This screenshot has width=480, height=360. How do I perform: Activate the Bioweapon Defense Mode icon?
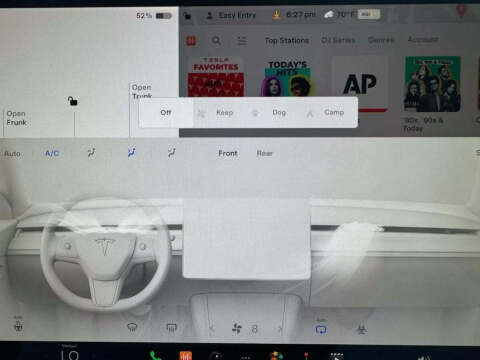361,330
